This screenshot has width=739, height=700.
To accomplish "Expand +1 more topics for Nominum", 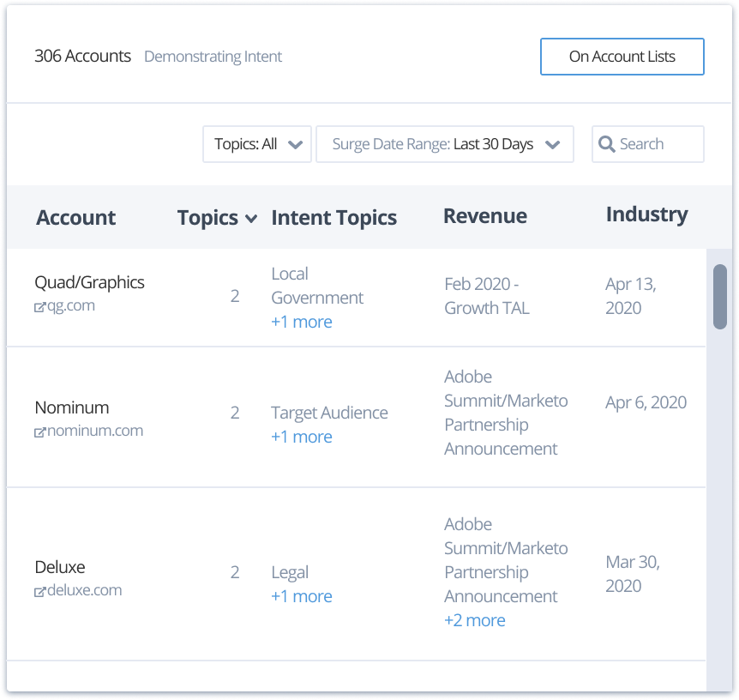I will coord(302,437).
